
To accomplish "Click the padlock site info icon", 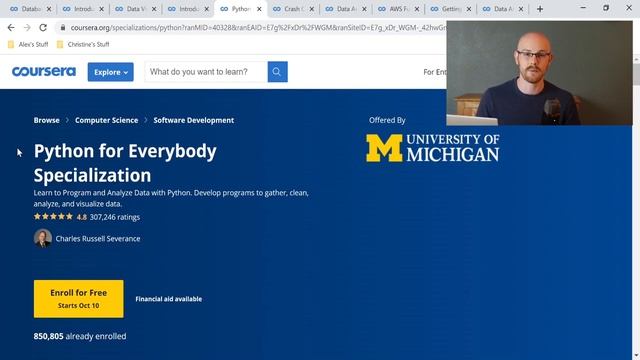I will point(62,28).
